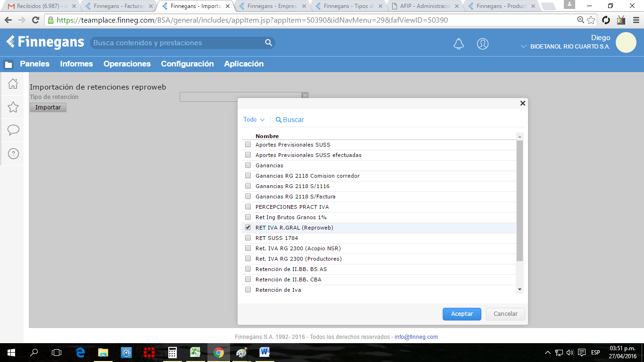Screen dimensions: 644x362
Task: Select the Ganancias RG 2118 S/1116 checkbox
Action: click(x=248, y=186)
